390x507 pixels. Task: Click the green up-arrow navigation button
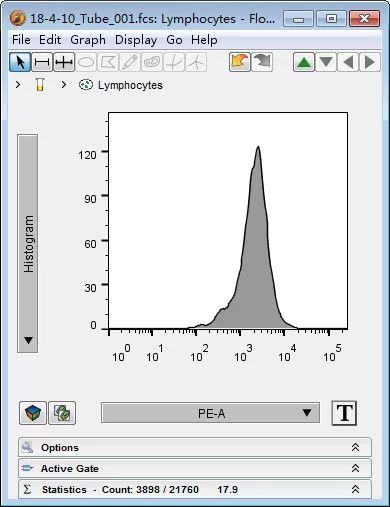point(303,62)
